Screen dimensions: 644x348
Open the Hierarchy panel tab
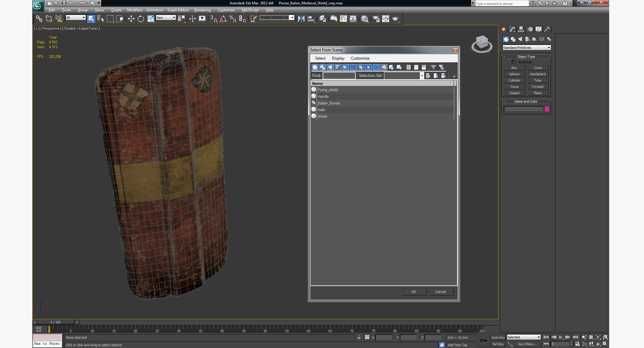click(521, 29)
